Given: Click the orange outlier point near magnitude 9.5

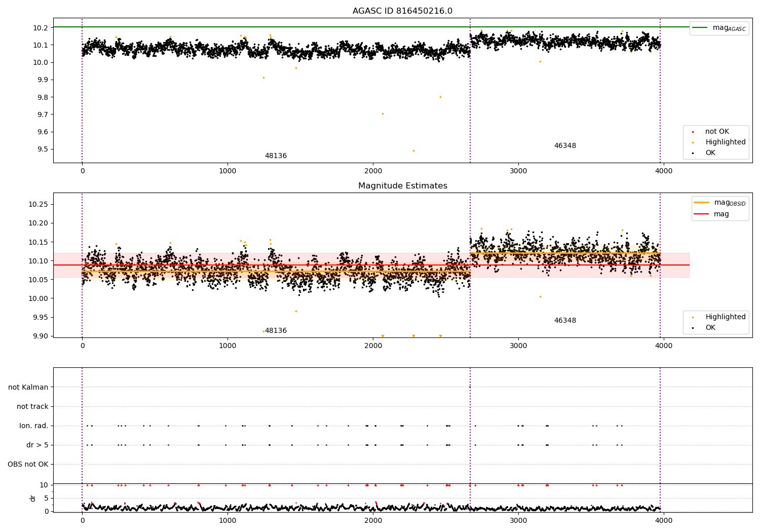Looking at the screenshot, I should tap(413, 150).
